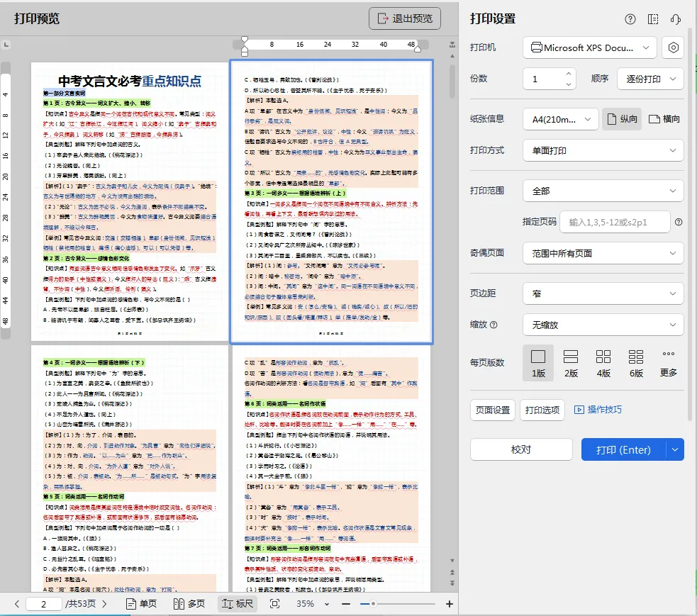Select 1版 pages per sheet
Screen dimensions: 697x616
click(x=538, y=363)
